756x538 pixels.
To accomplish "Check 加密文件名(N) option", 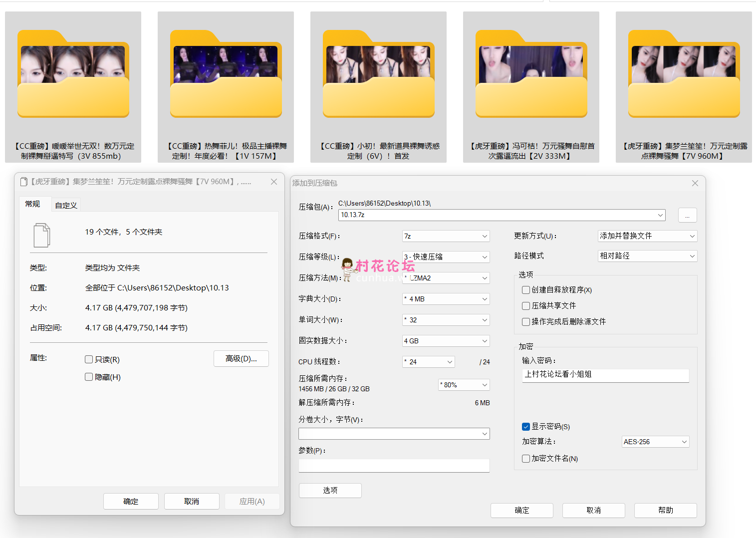I will tap(526, 459).
